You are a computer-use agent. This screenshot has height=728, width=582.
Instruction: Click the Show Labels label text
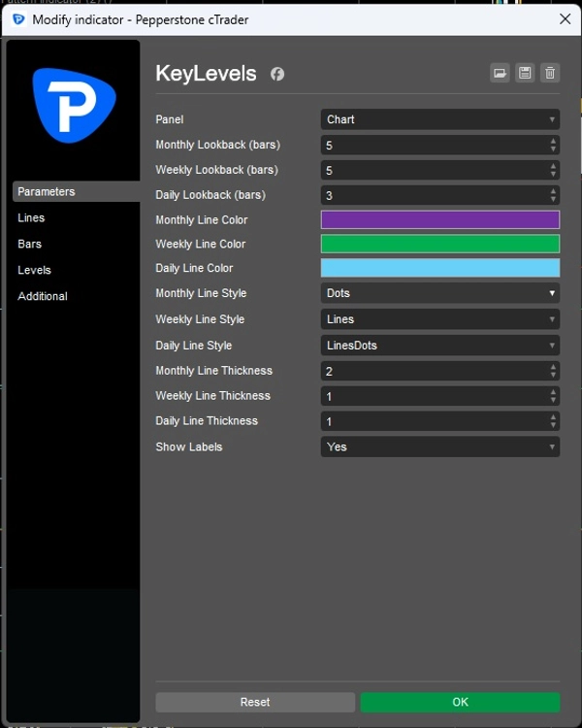click(189, 447)
